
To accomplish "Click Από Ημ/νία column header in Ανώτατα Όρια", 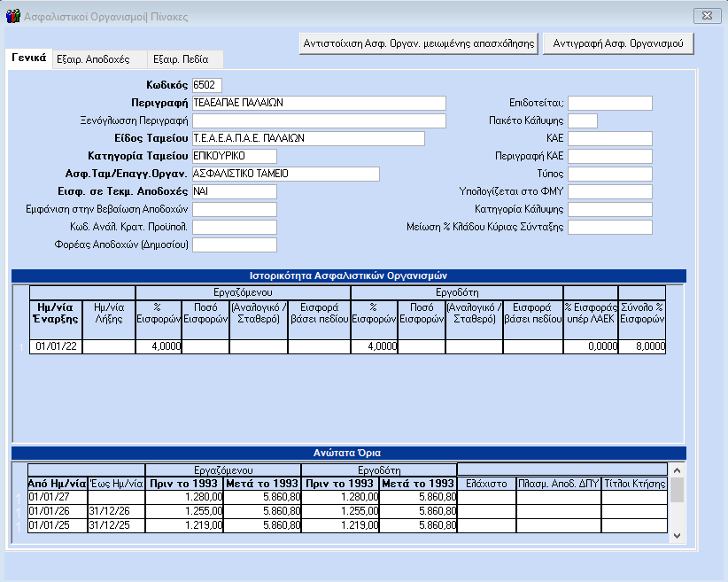I will (x=58, y=484).
